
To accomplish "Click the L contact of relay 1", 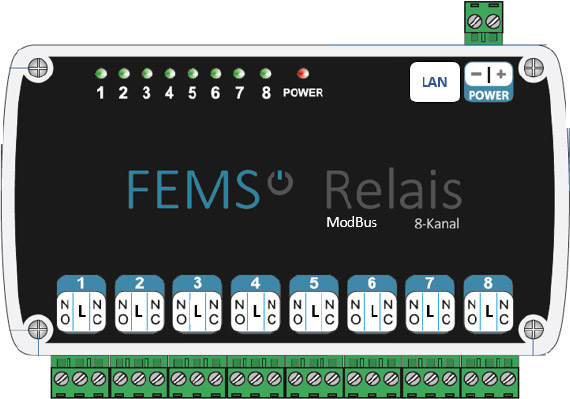I will [82, 311].
